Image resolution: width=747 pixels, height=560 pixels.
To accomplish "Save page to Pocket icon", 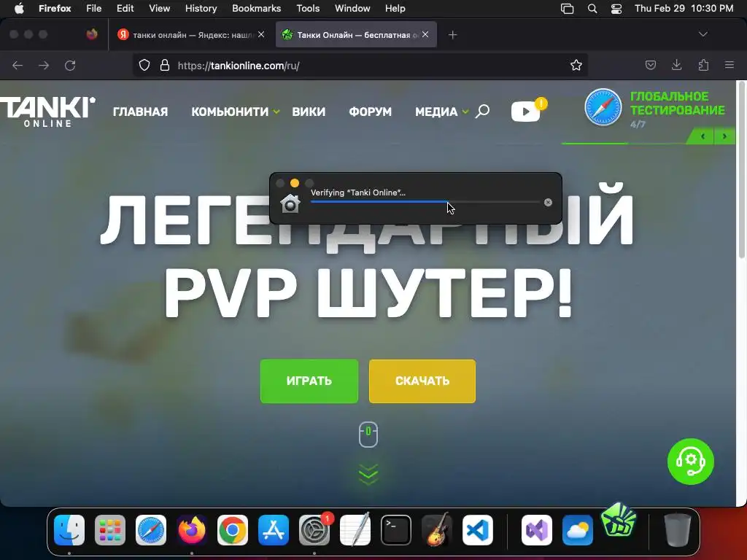I will (x=650, y=65).
